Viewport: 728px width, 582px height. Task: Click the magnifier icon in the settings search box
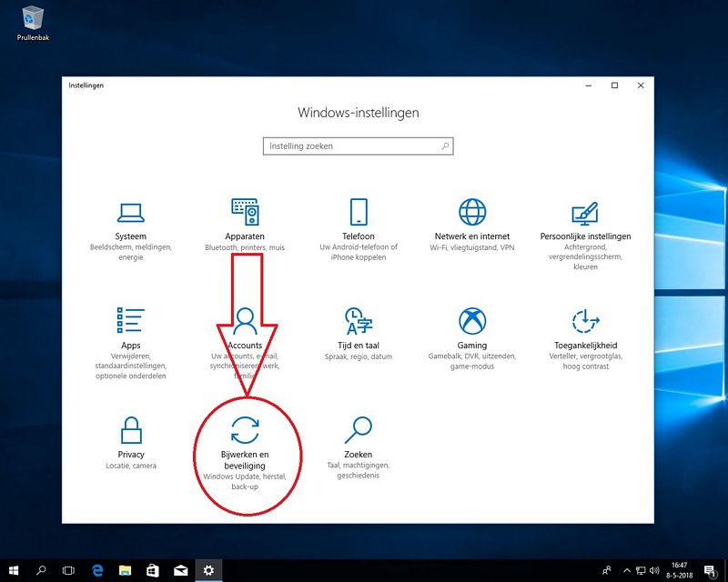point(445,146)
